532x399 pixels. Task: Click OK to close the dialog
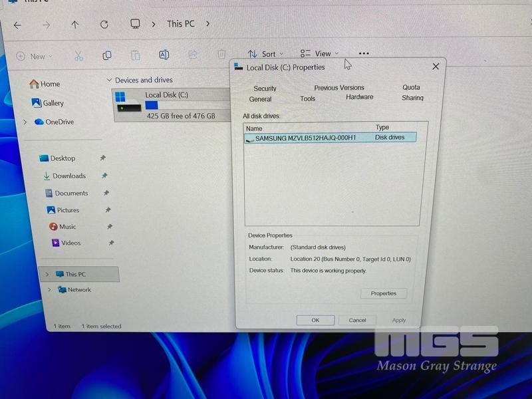point(315,320)
